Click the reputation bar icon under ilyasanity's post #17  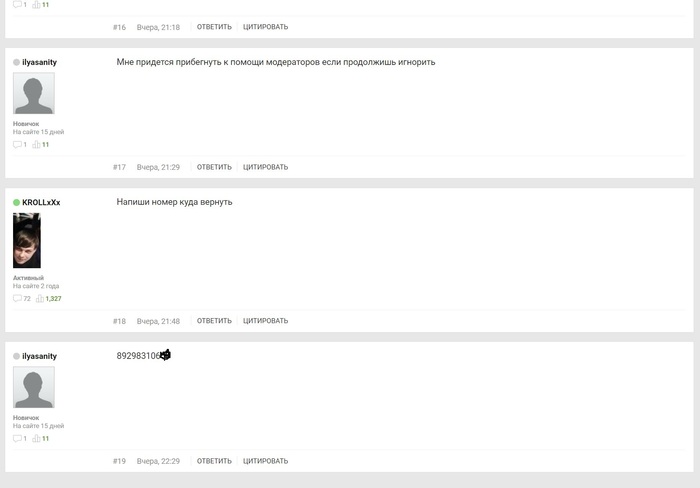click(36, 144)
